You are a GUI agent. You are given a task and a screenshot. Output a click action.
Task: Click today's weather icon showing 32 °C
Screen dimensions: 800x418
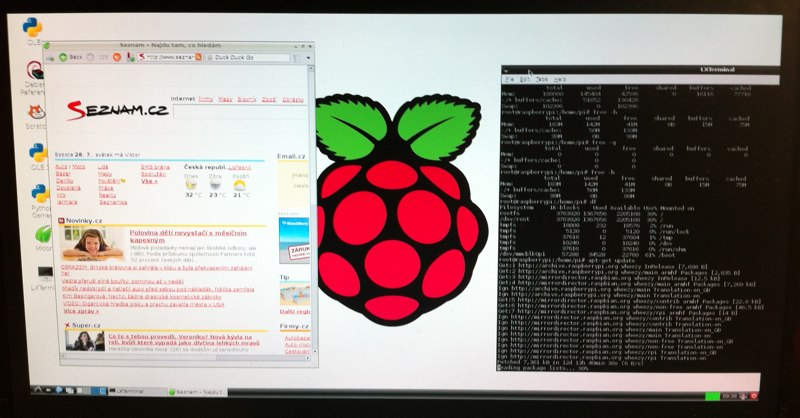[191, 185]
